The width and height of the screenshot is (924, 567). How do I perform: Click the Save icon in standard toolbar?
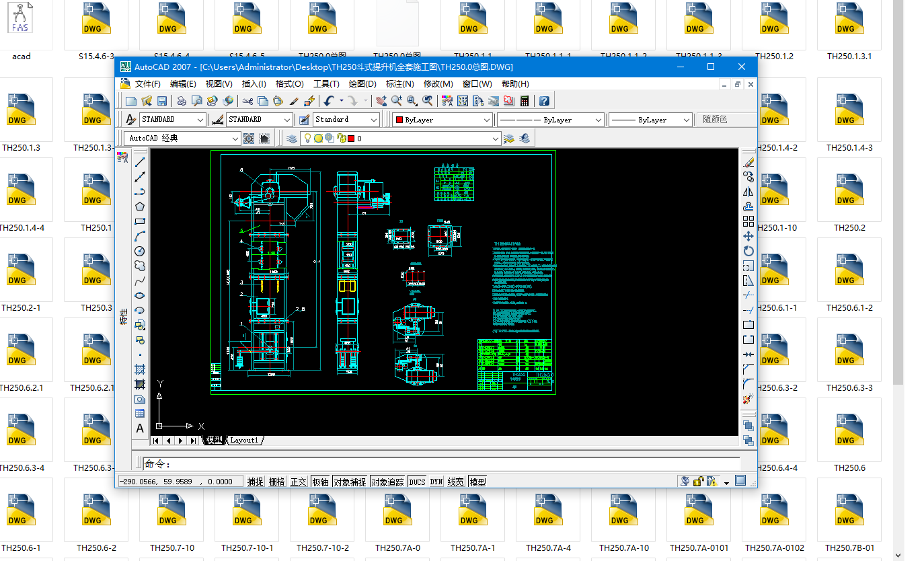pos(162,101)
